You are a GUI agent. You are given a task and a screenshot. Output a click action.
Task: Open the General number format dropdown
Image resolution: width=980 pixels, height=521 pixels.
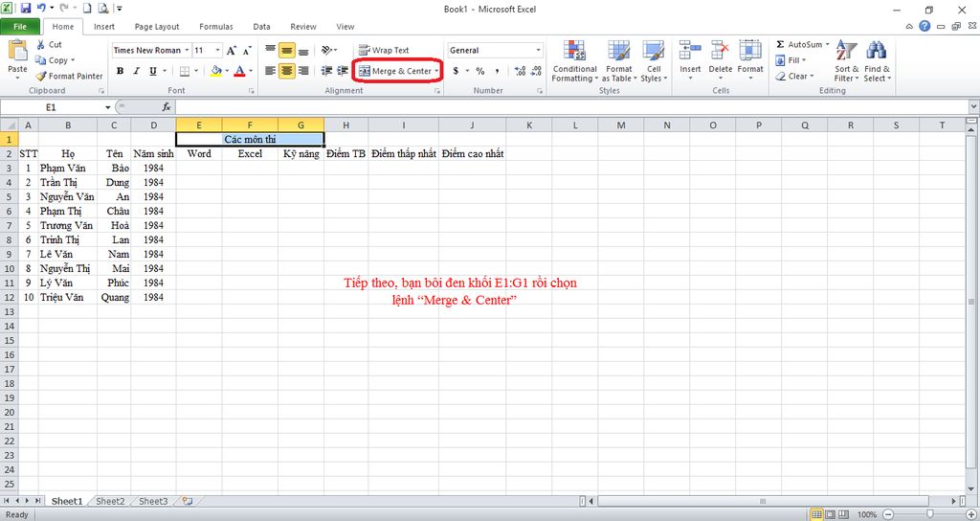click(x=538, y=50)
